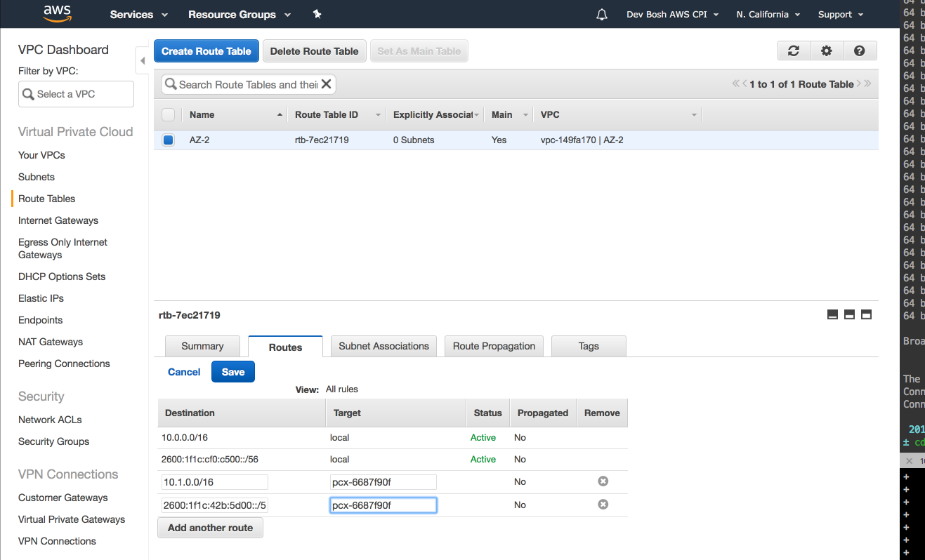The height and width of the screenshot is (560, 925).
Task: Switch to Subnet Associations tab
Action: click(x=383, y=346)
